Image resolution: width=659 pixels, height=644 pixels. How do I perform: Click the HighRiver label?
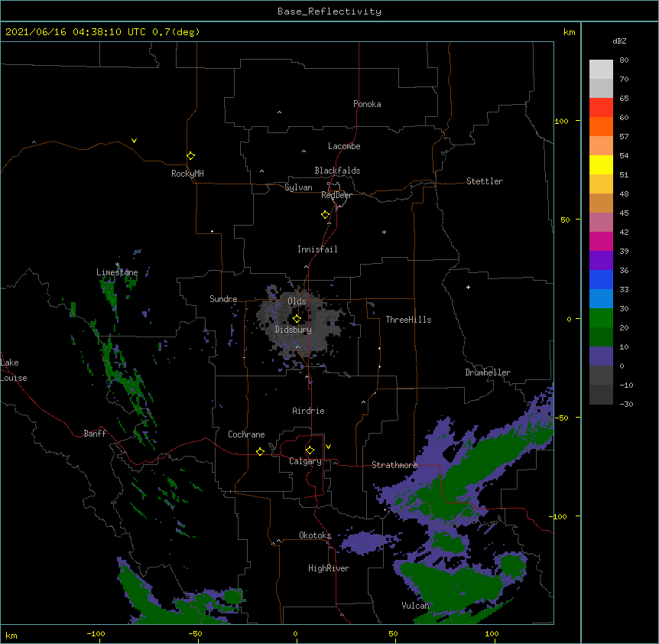coord(329,568)
